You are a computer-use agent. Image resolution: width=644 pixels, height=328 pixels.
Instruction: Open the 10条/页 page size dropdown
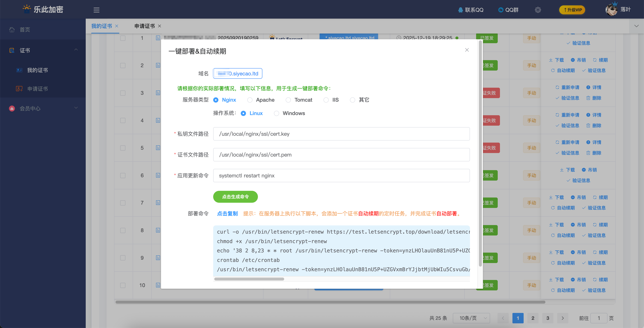click(x=471, y=318)
